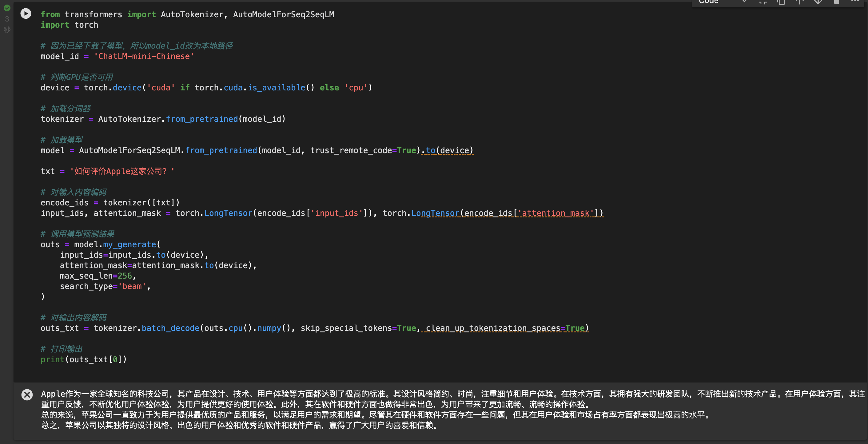Click the AutoTokenizer.from_pretrained call
This screenshot has width=868, height=444.
point(191,119)
